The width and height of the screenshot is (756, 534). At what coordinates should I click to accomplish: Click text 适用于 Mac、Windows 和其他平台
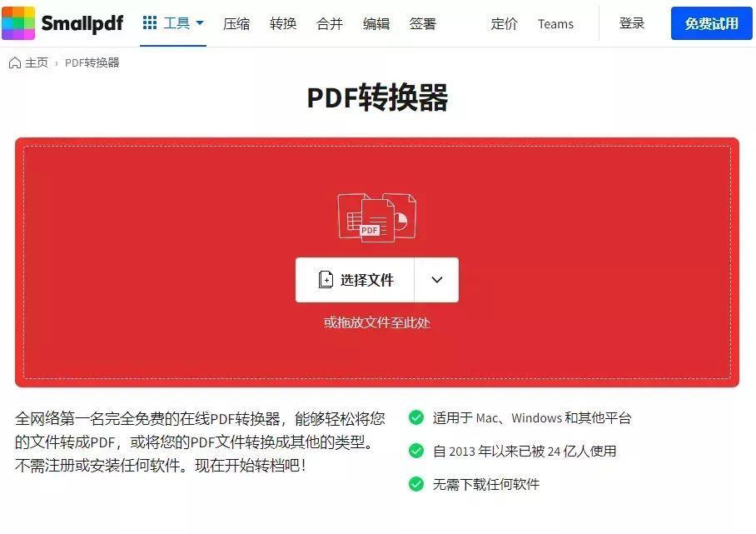tap(532, 417)
